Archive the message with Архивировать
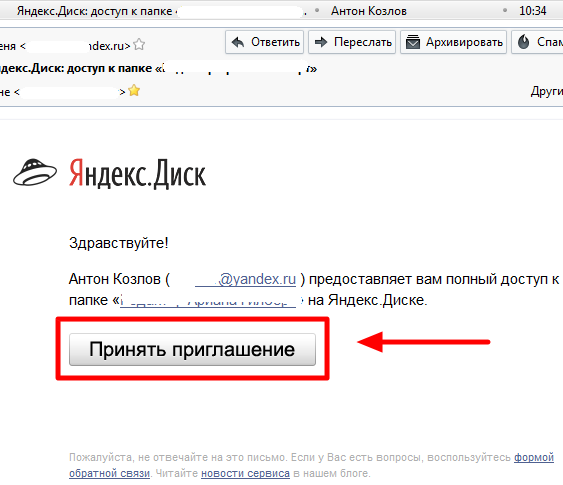Image resolution: width=563 pixels, height=485 pixels. pos(453,42)
